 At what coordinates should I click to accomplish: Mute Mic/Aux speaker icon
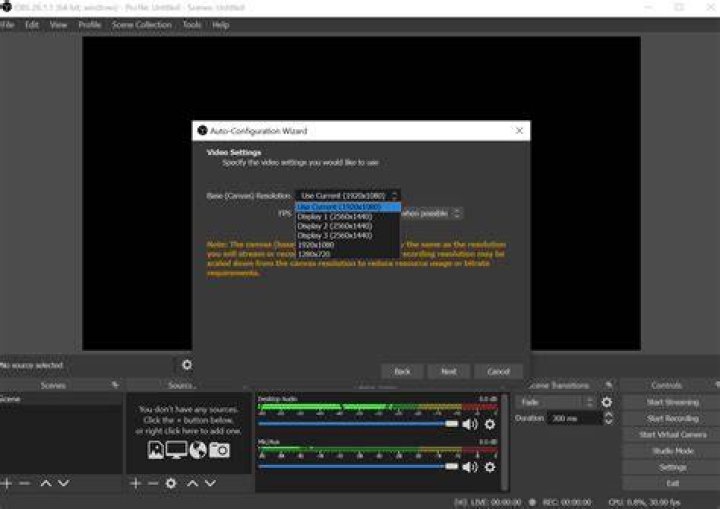click(470, 467)
